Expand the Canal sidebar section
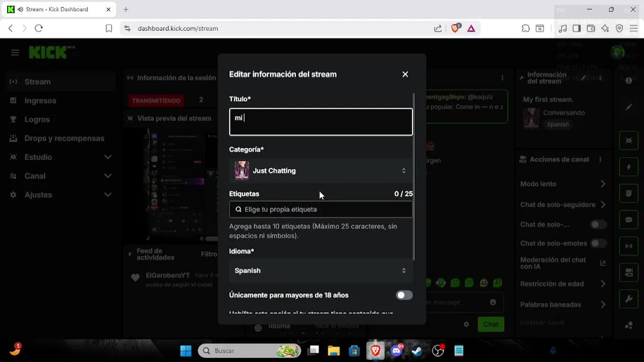 pyautogui.click(x=60, y=176)
